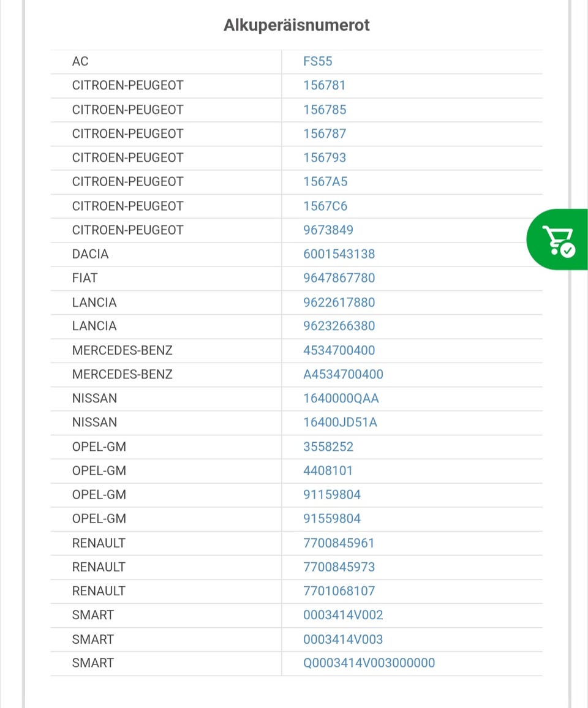588x708 pixels.
Task: Select Citroen-Peugeot number 9673849
Action: click(x=328, y=230)
